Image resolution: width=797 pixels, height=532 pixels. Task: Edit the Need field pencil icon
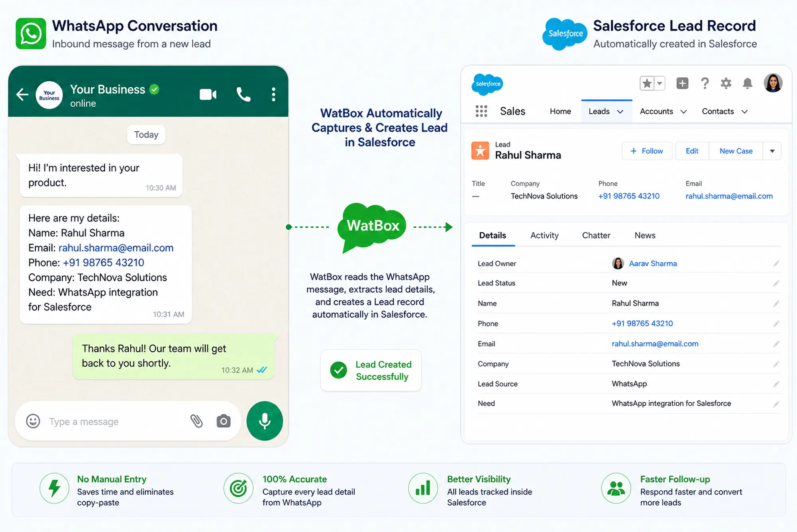(776, 404)
